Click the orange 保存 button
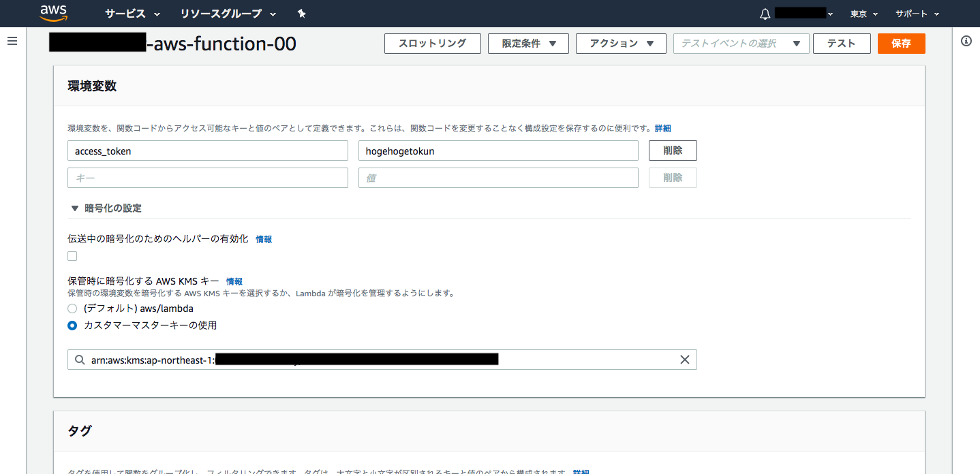The height and width of the screenshot is (474, 980). (901, 44)
